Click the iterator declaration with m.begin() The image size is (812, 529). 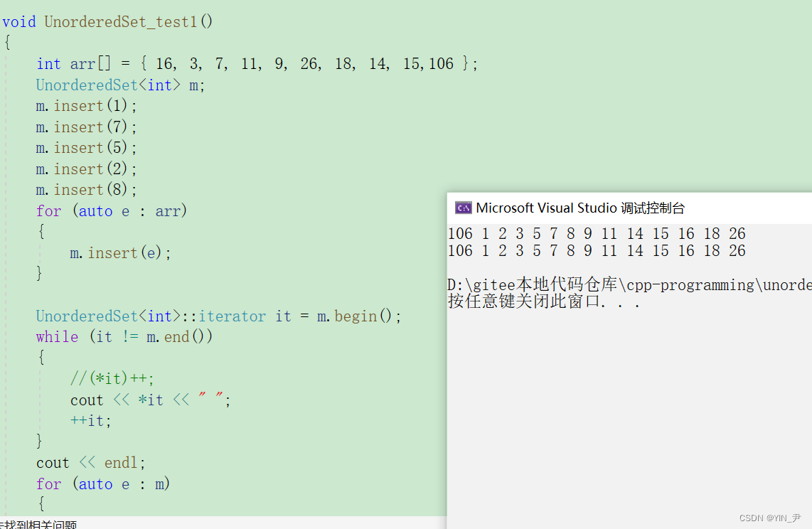(218, 316)
